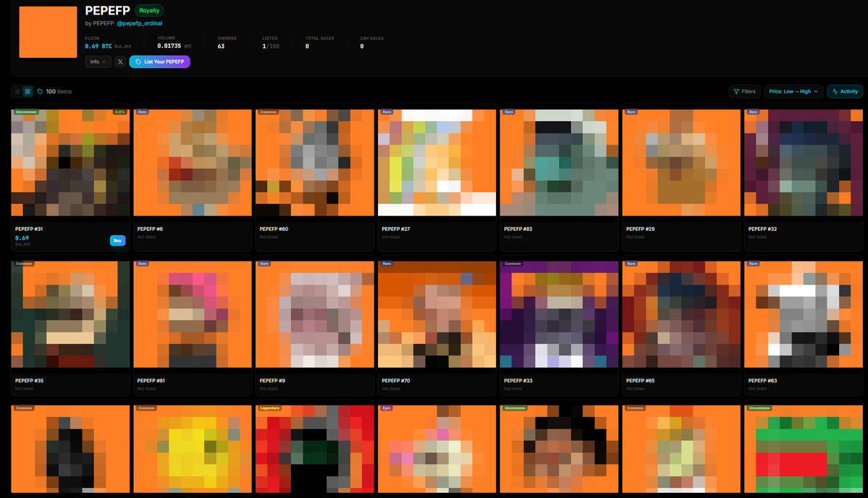Open the PEPEFP #65 thumbnail
The width and height of the screenshot is (868, 498).
(x=681, y=314)
